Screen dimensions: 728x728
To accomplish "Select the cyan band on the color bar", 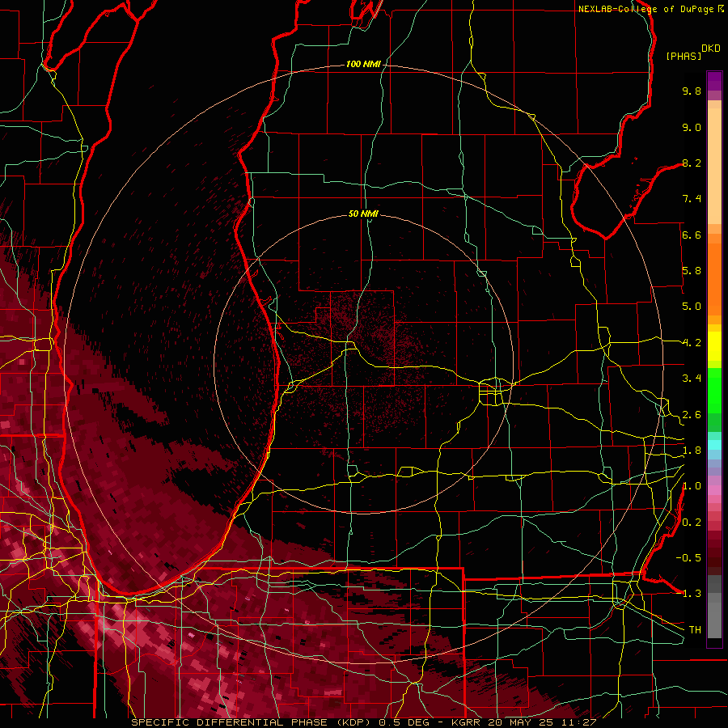I will point(714,445).
